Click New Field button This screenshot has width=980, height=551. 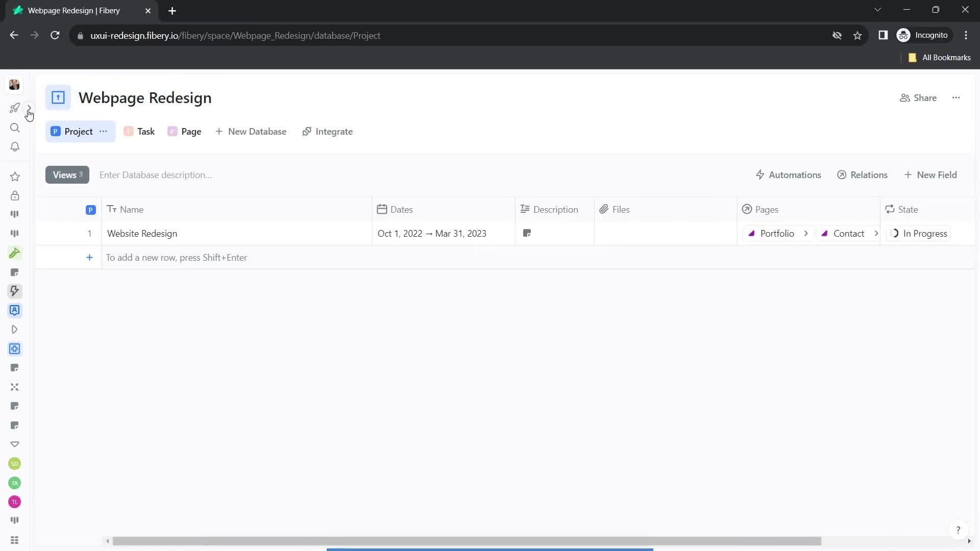[932, 175]
